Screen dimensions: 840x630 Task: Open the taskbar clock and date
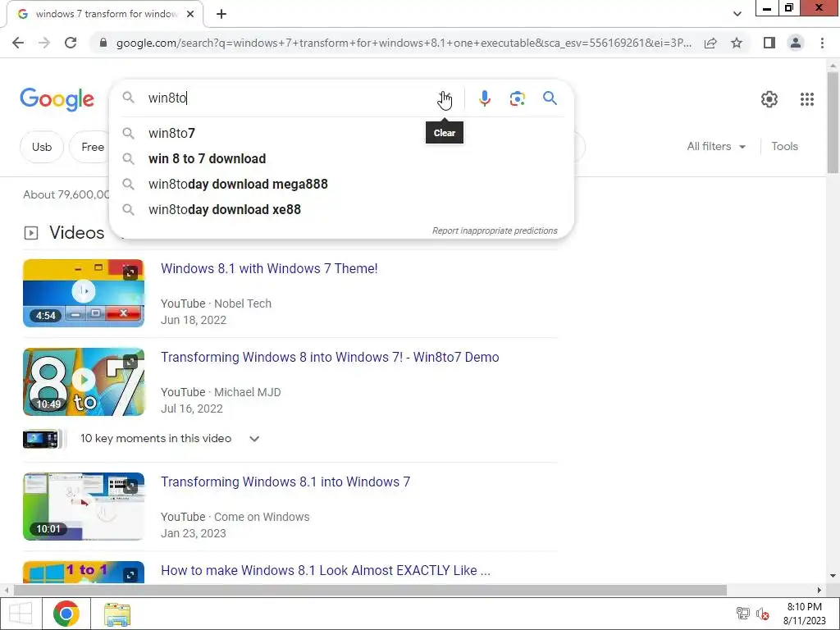[x=804, y=614]
